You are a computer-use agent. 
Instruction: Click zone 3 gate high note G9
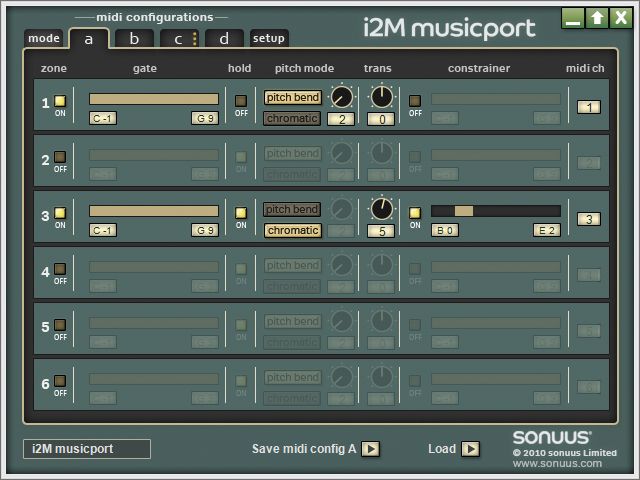pyautogui.click(x=205, y=230)
